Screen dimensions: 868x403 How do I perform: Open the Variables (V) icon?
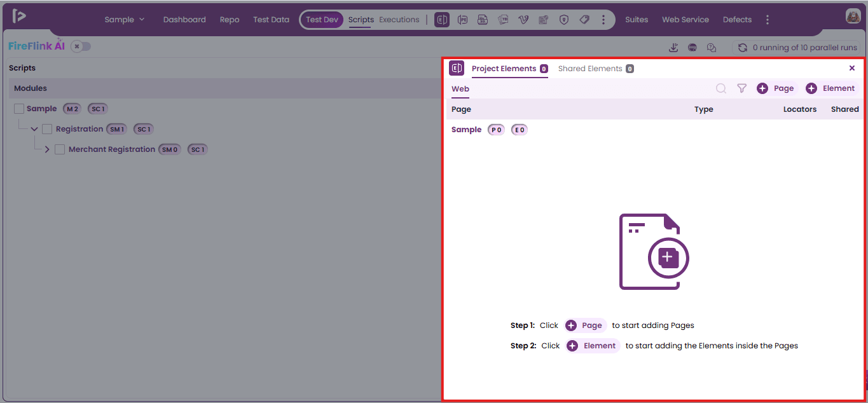pyautogui.click(x=523, y=20)
